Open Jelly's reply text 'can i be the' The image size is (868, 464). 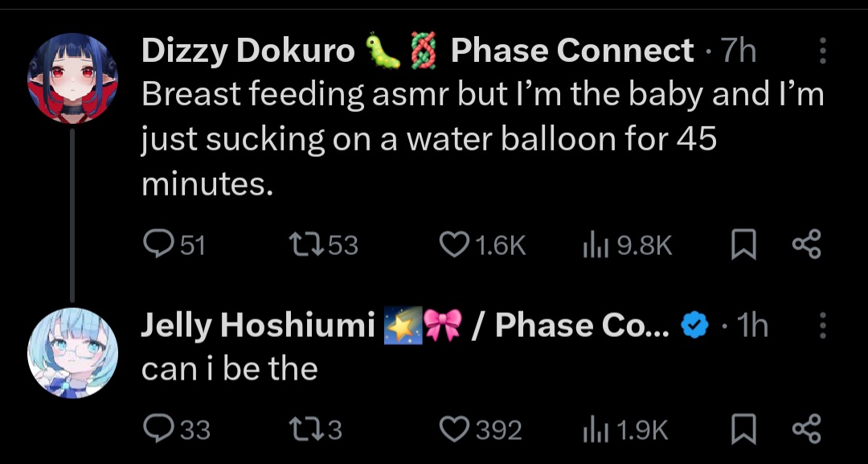230,369
